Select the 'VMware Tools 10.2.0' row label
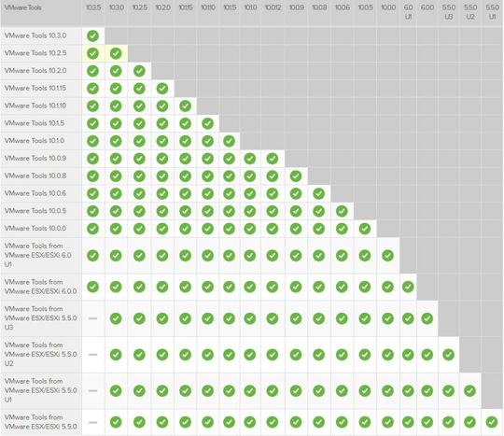 point(35,70)
